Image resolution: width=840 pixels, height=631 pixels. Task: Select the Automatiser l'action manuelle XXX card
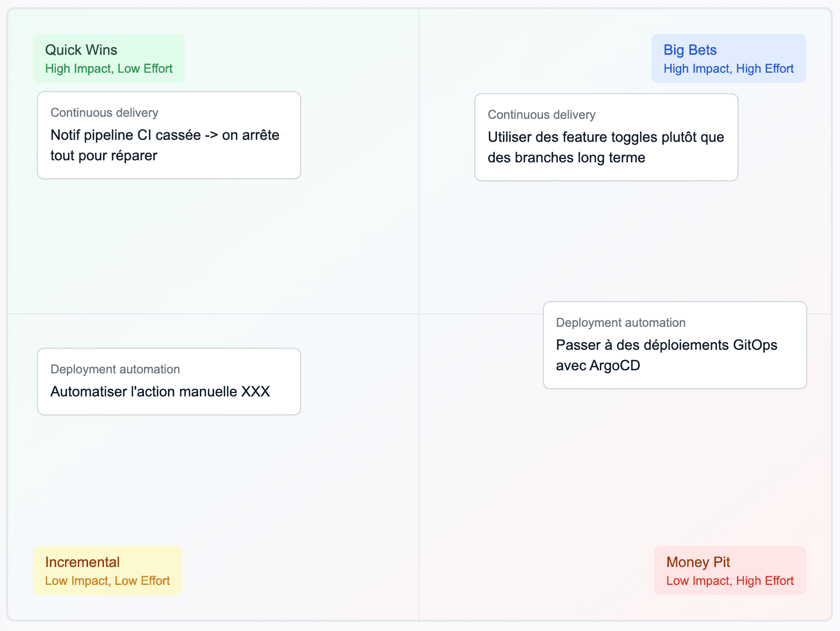click(169, 382)
